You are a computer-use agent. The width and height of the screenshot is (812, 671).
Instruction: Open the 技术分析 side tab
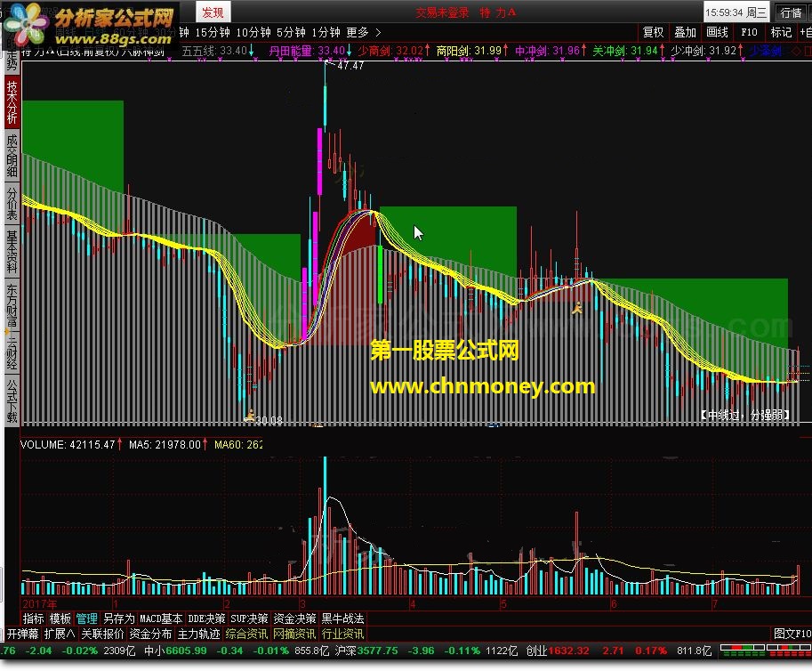coord(12,102)
